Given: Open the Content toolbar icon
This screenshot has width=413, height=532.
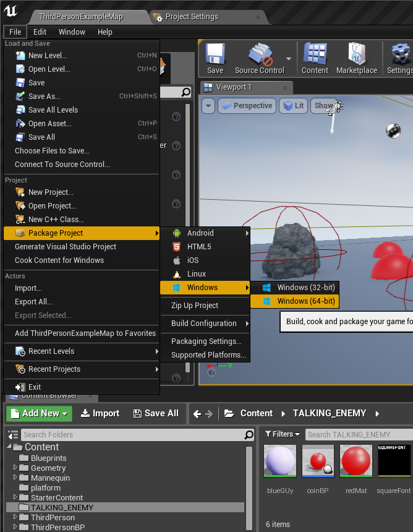Looking at the screenshot, I should coord(315,59).
